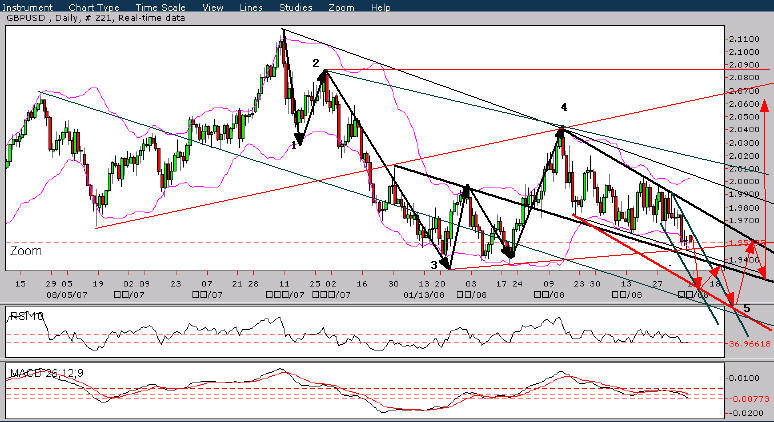Click the 01/13/08 date label

[423, 294]
